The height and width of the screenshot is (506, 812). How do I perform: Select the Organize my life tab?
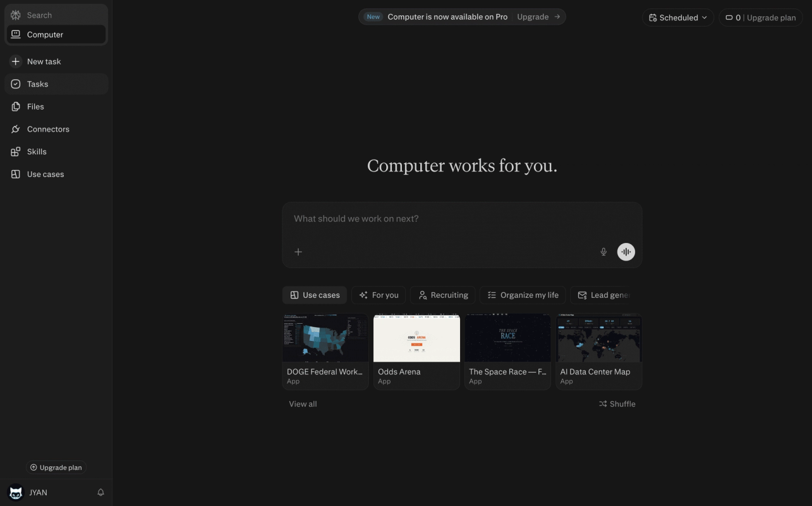tap(523, 295)
